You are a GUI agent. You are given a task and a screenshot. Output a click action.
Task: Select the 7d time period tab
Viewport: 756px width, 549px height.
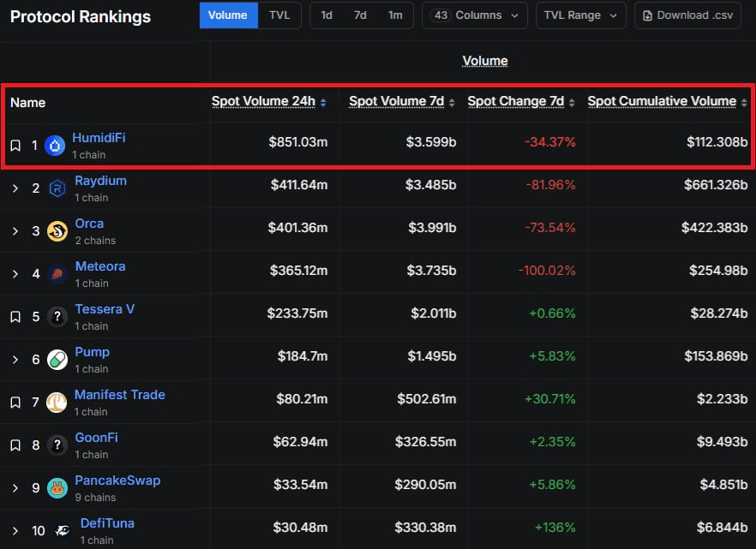(360, 15)
